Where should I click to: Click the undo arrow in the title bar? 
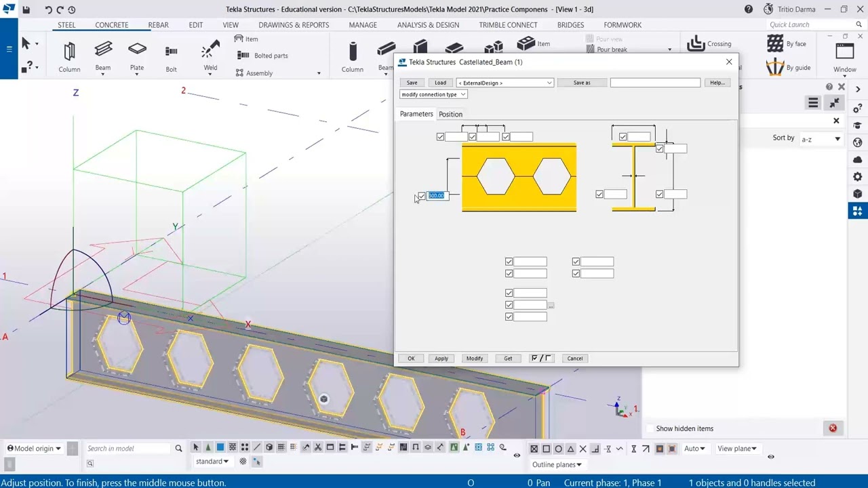48,9
